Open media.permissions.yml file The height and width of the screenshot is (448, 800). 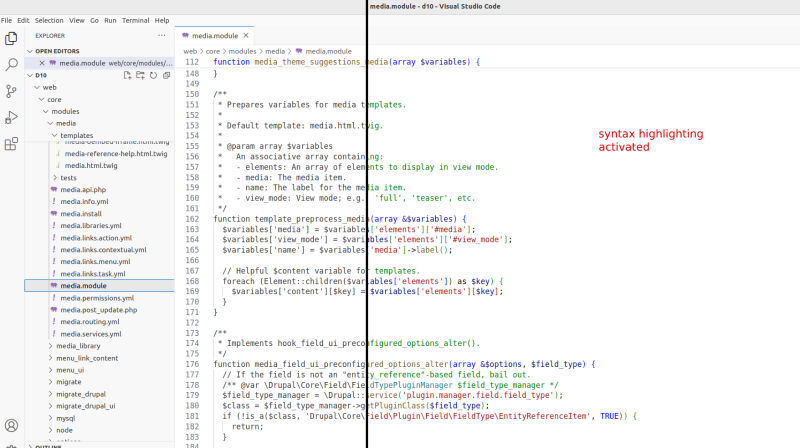point(99,298)
